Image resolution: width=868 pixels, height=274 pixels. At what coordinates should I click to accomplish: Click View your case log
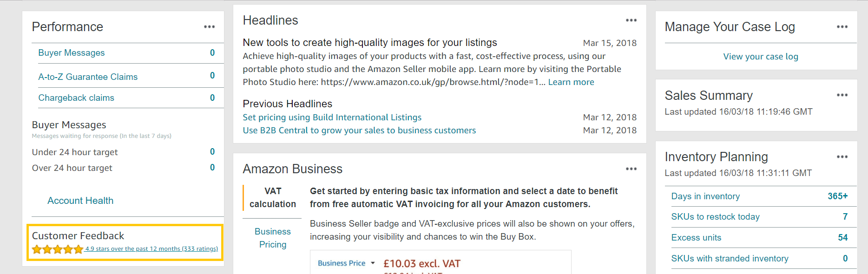point(761,57)
